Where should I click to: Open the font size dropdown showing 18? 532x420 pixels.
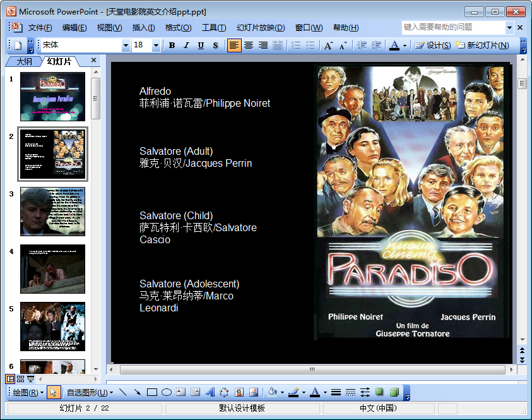[156, 45]
